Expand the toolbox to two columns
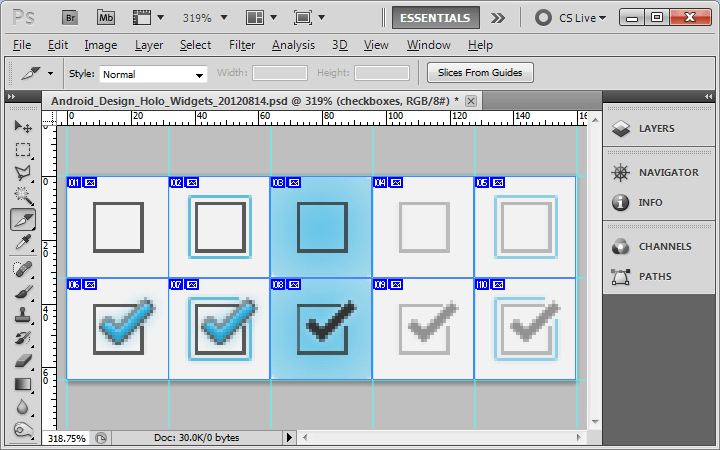 (11, 96)
